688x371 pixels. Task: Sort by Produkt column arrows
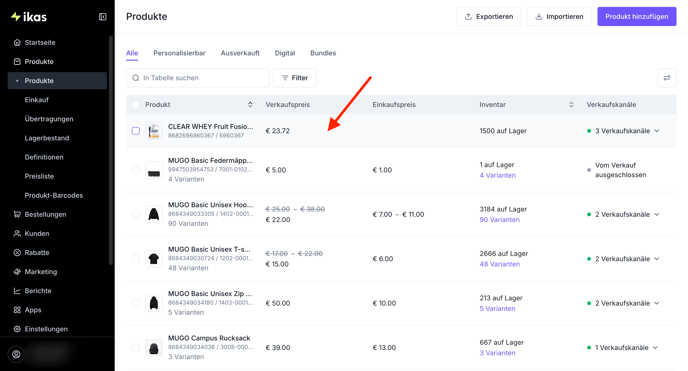click(250, 104)
